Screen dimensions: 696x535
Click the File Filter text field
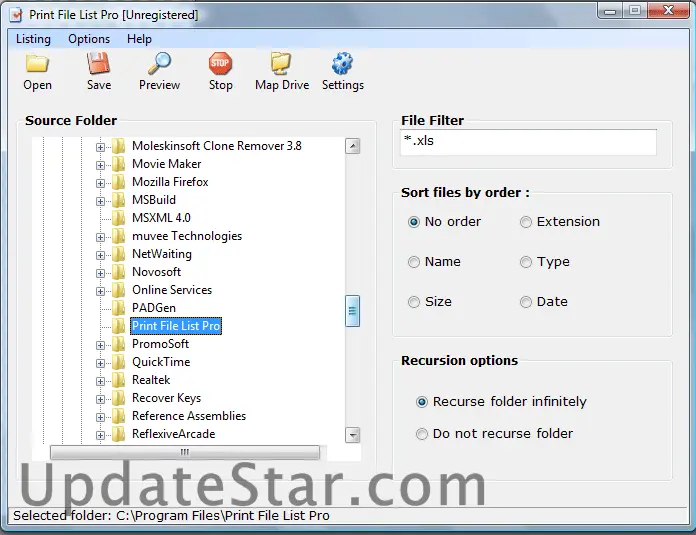click(528, 142)
